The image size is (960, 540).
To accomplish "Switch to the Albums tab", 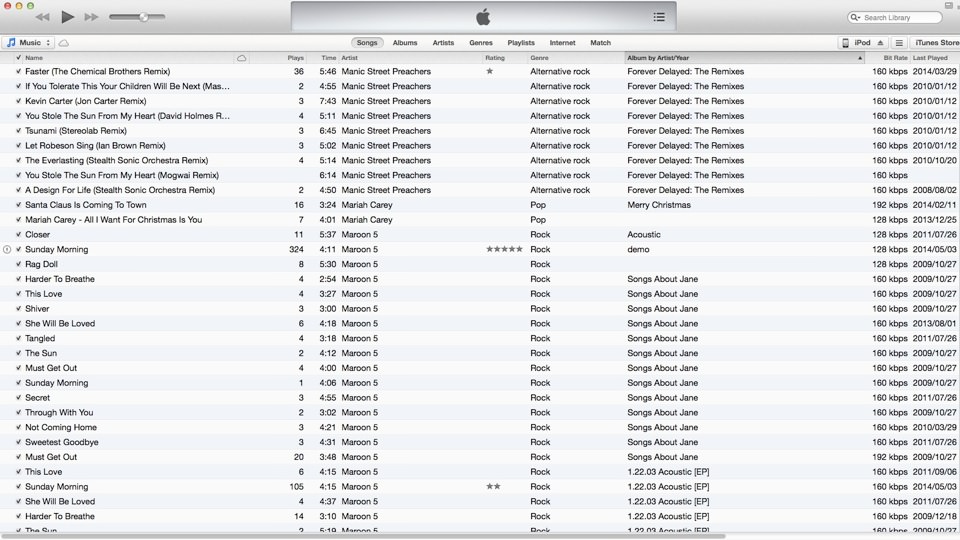I will (405, 43).
